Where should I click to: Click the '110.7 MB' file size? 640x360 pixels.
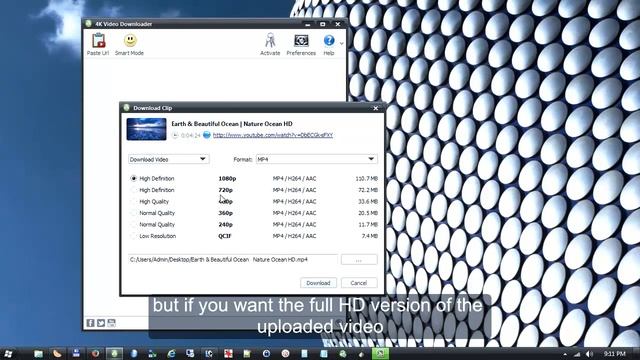367,178
